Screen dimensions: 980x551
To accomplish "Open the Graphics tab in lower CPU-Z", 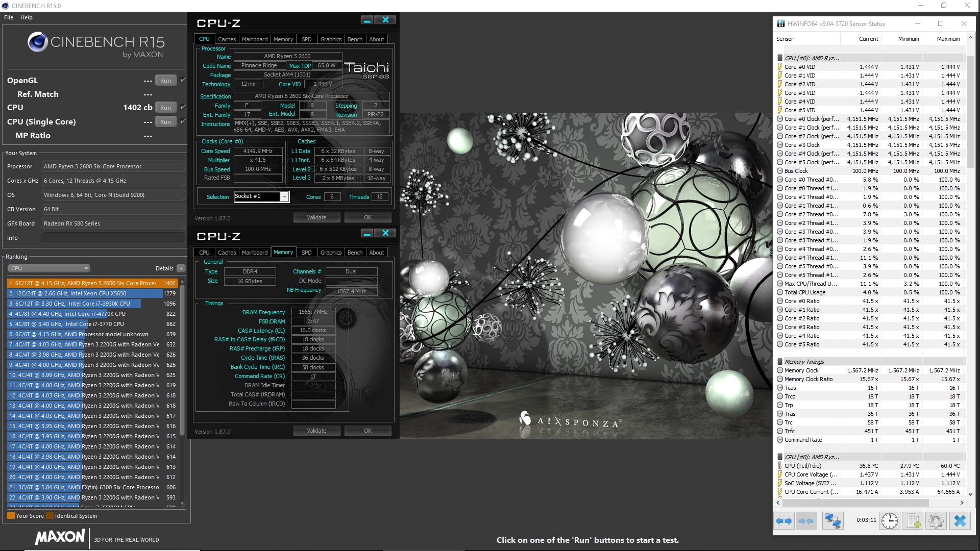I will [x=331, y=253].
